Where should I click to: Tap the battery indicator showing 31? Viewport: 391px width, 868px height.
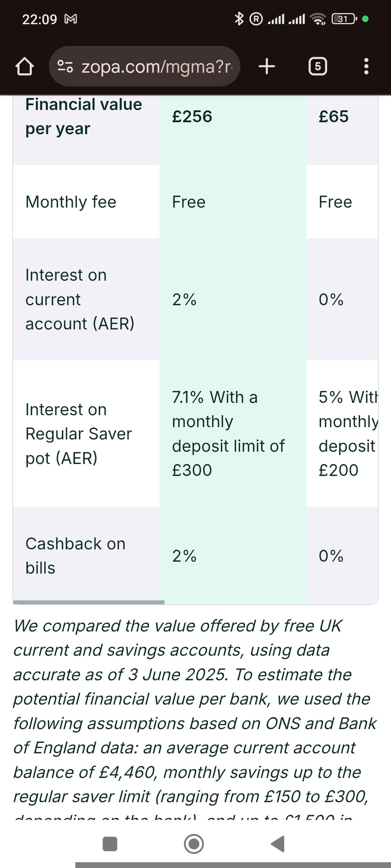pos(344,19)
